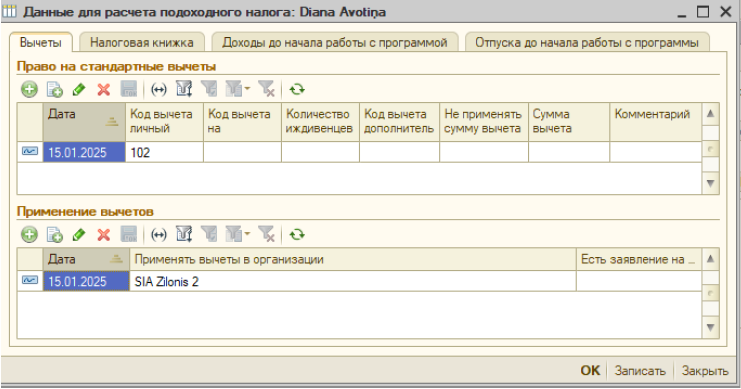Sort by the Дата column in the standard deductions table
Image resolution: width=741 pixels, height=389 pixels.
tap(84, 121)
